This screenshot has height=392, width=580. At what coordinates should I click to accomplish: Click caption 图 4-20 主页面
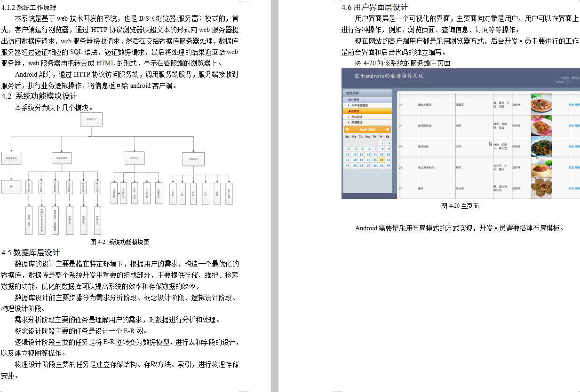[x=460, y=206]
